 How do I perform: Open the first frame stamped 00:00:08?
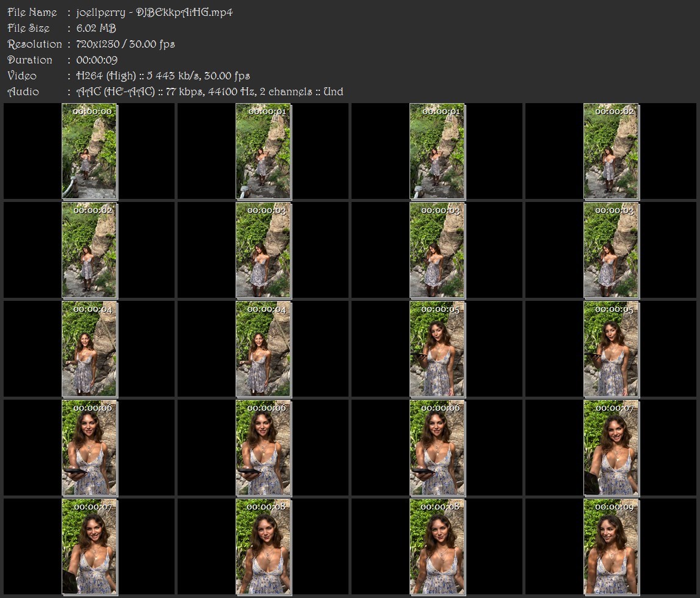(264, 546)
